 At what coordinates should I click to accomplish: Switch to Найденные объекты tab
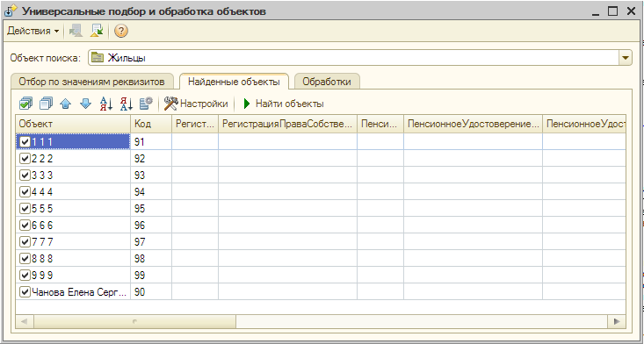click(x=234, y=82)
